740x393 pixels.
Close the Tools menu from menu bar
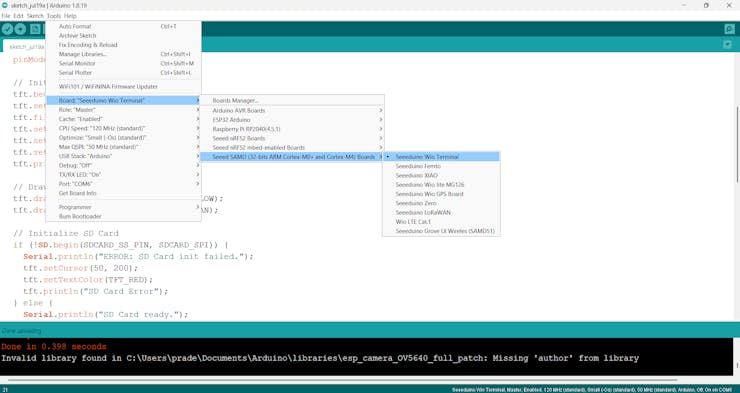point(54,16)
